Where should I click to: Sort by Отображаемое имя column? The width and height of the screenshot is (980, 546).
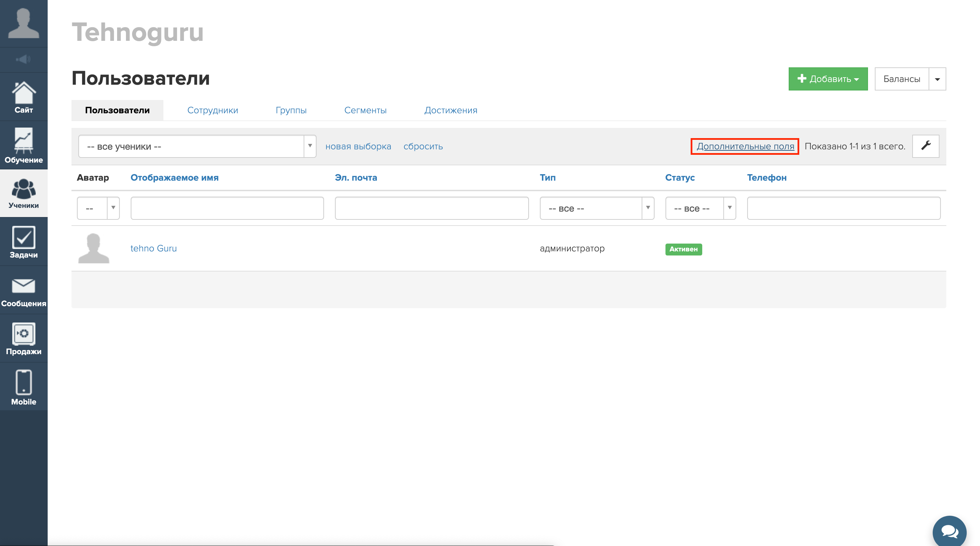coord(174,178)
